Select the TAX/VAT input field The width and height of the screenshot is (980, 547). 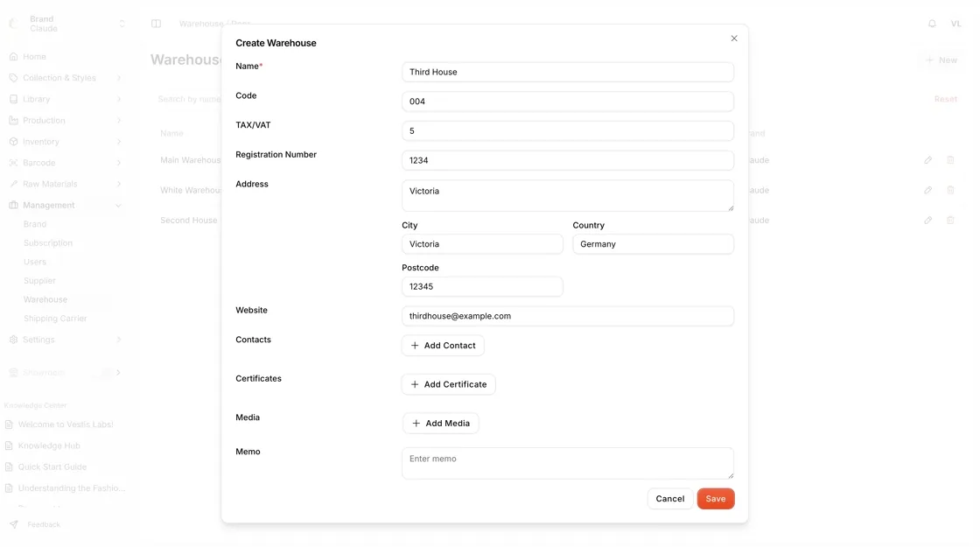click(x=568, y=130)
